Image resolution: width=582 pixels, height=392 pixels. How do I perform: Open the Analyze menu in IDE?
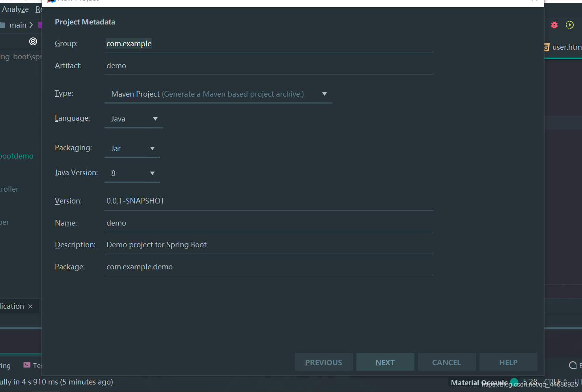[15, 9]
